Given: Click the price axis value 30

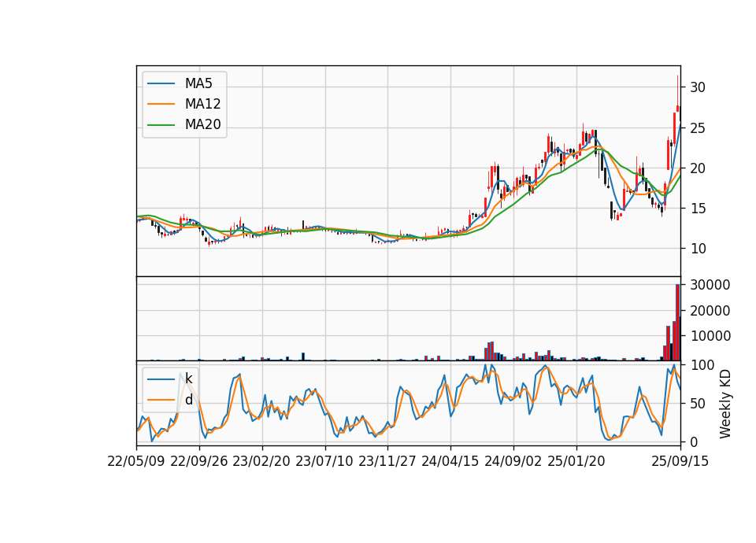Looking at the screenshot, I should pyautogui.click(x=698, y=87).
